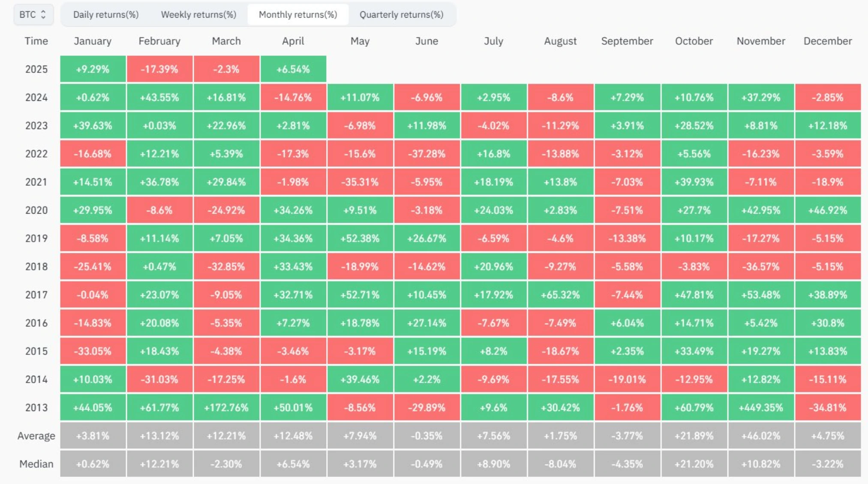Click the Median row's January value +0.62%
868x484 pixels.
pos(93,464)
